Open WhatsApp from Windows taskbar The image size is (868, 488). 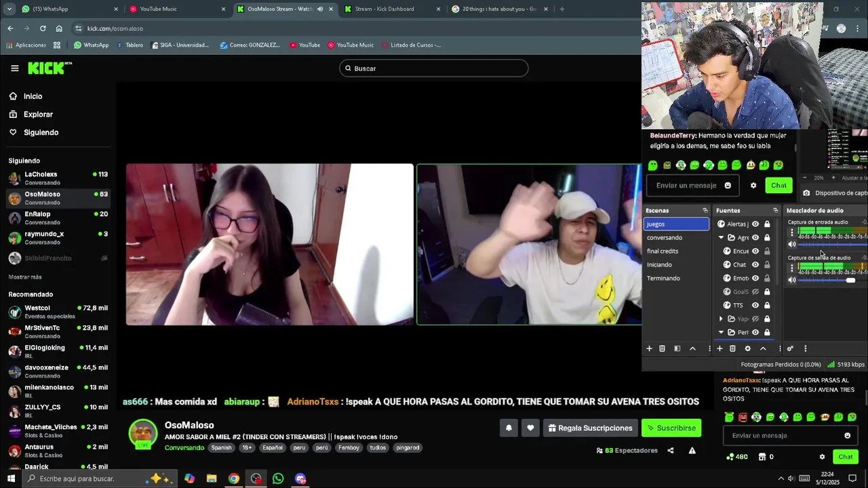278,479
